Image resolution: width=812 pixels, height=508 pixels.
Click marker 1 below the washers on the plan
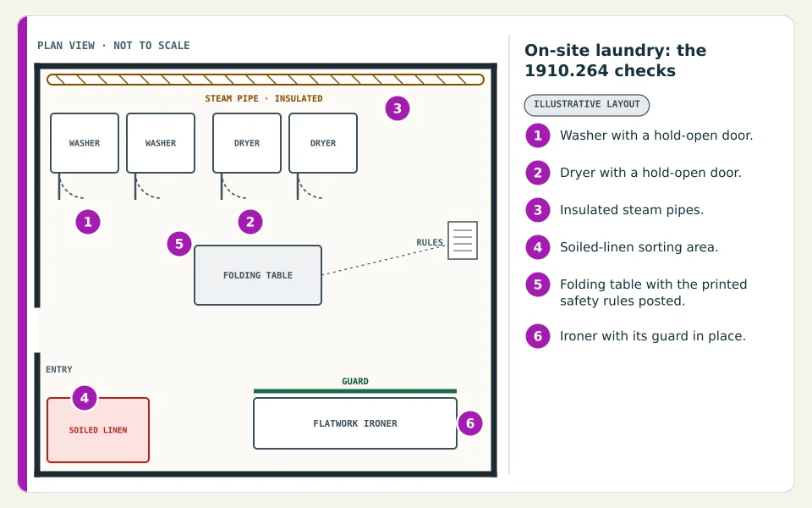88,222
